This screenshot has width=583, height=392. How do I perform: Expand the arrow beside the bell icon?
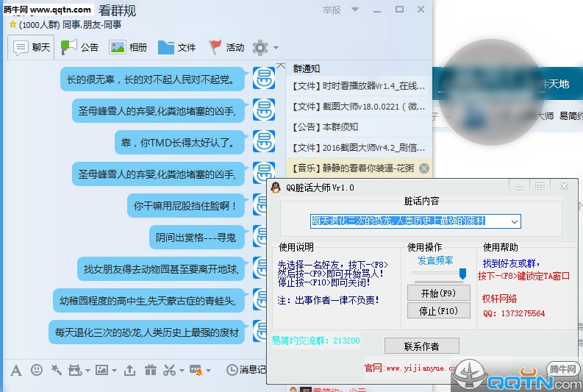(x=208, y=371)
